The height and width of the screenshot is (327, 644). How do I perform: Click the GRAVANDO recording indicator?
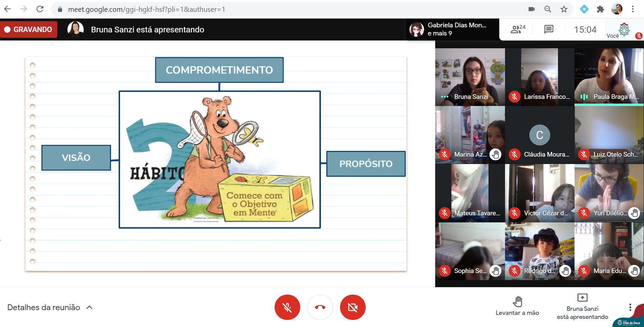pyautogui.click(x=29, y=30)
